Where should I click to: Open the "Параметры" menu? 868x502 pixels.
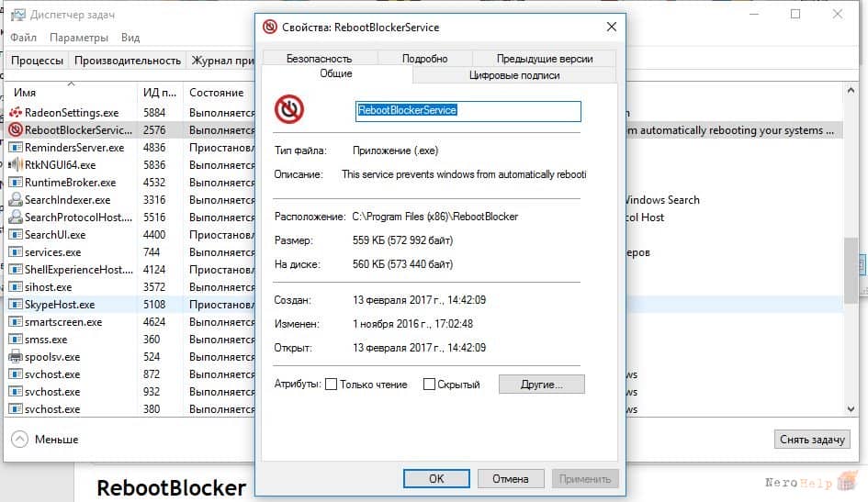79,38
